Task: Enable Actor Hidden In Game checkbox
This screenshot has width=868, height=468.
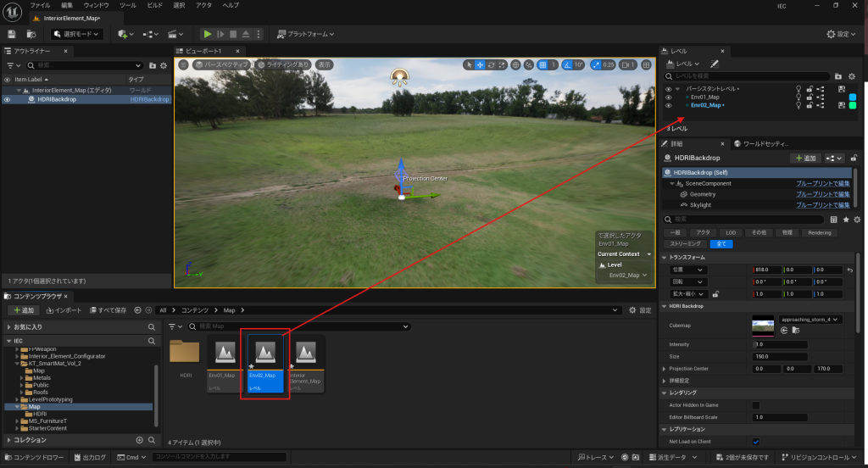Action: click(x=756, y=405)
